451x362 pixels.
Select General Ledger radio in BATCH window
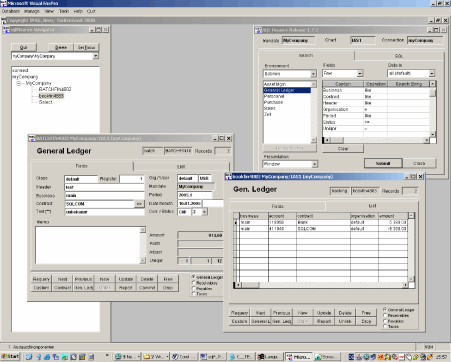tap(193, 277)
